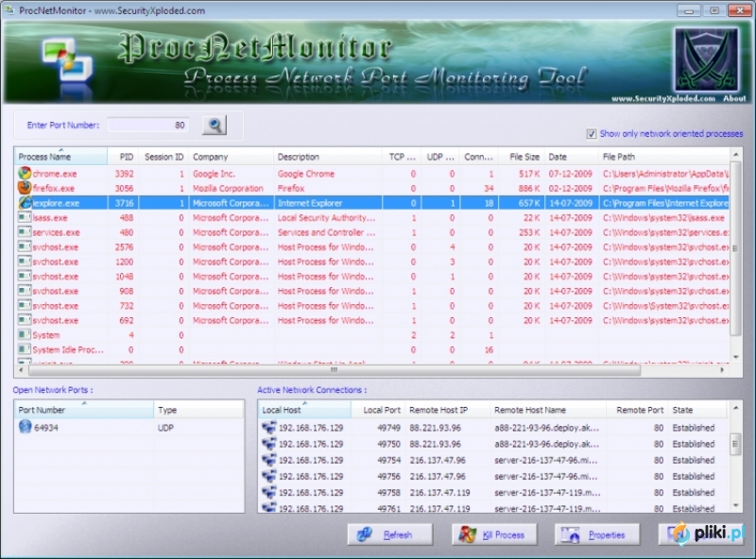
Task: Click connection icon for local port 49756
Action: pos(269,476)
